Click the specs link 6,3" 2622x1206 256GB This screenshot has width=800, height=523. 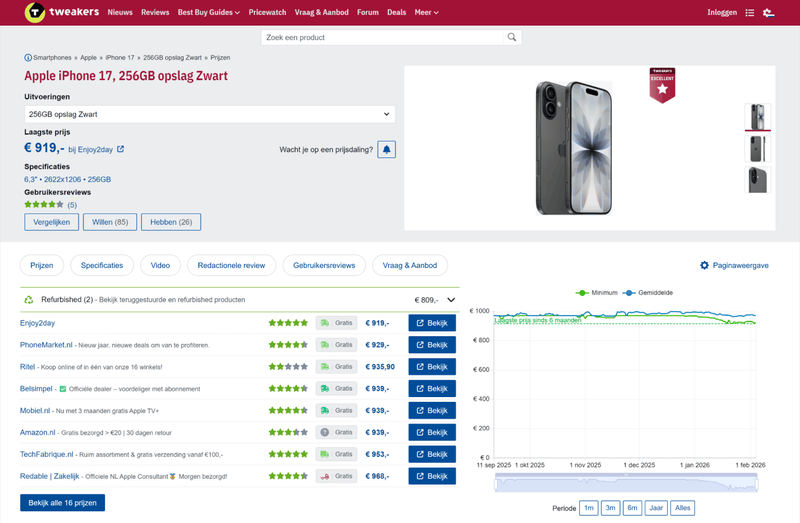click(67, 179)
